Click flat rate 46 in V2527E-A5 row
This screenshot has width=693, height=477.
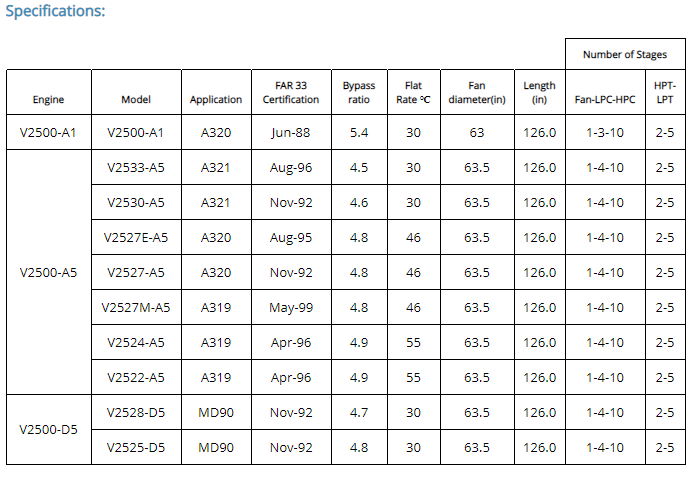coord(413,238)
